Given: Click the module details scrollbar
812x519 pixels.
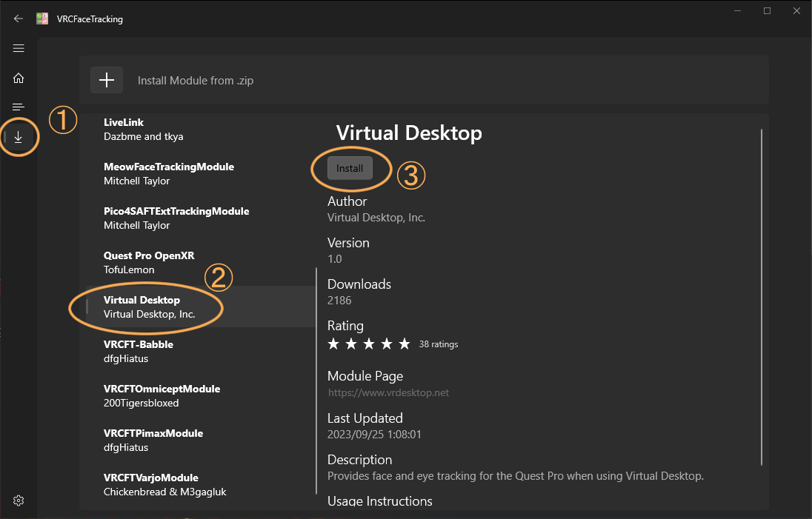Looking at the screenshot, I should (x=762, y=297).
